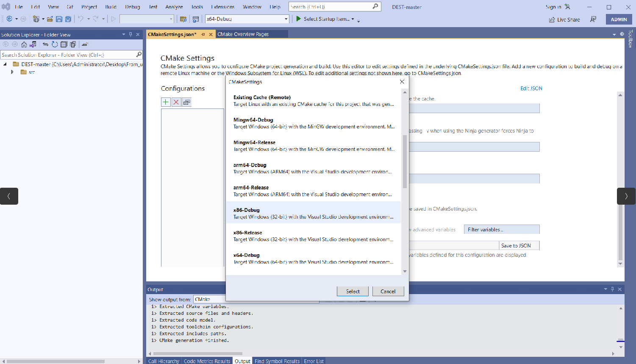636x364 pixels.
Task: Click the Save All icon
Action: [x=68, y=19]
